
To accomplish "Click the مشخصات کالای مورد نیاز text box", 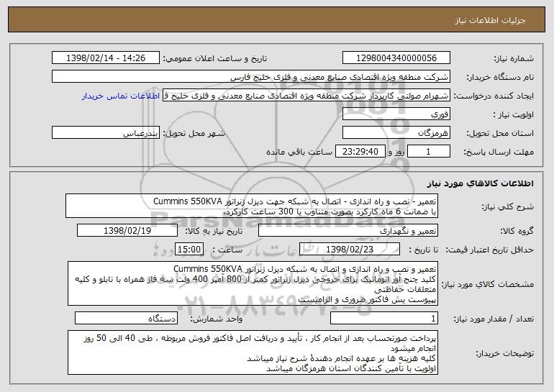I will pyautogui.click(x=253, y=283).
